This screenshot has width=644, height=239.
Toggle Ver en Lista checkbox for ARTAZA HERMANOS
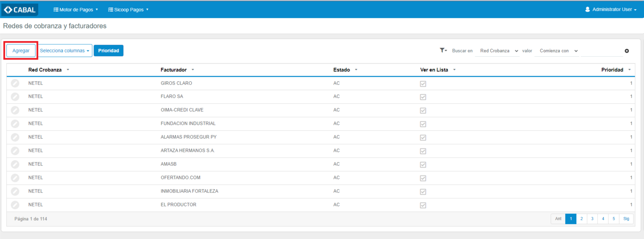[x=423, y=151]
